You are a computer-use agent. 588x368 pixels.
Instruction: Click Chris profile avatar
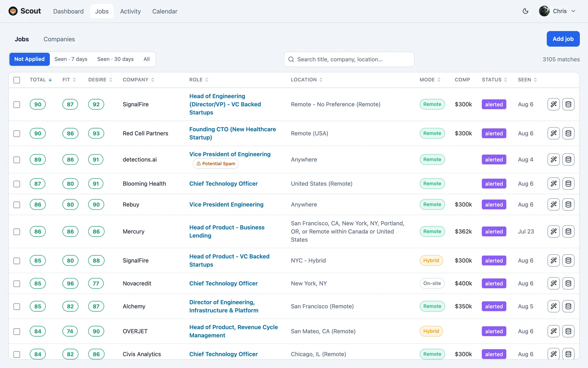click(x=544, y=11)
